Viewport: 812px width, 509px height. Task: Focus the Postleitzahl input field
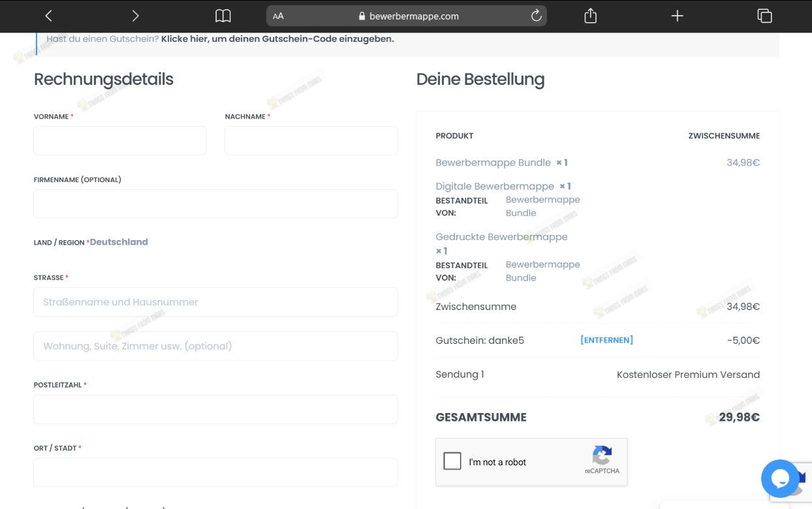coord(215,409)
